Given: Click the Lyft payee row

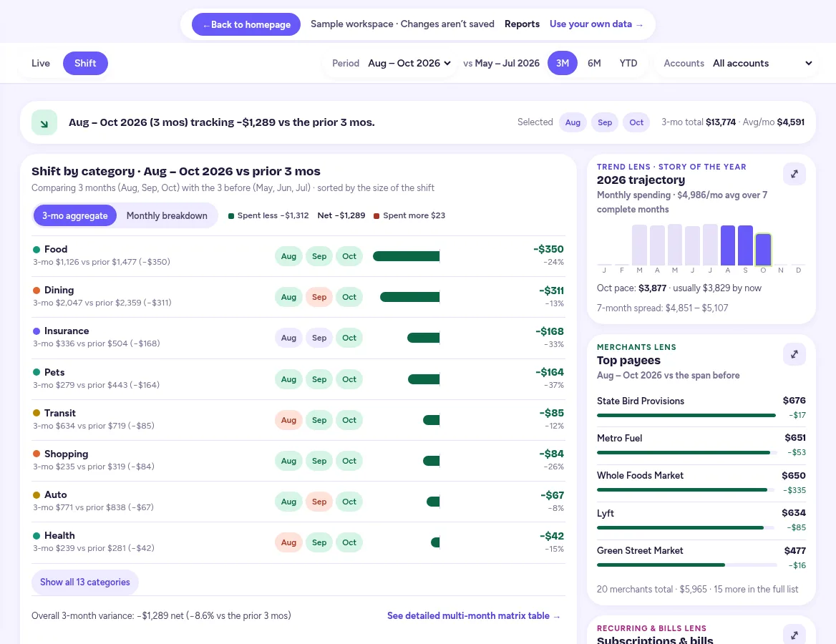Looking at the screenshot, I should 701,519.
